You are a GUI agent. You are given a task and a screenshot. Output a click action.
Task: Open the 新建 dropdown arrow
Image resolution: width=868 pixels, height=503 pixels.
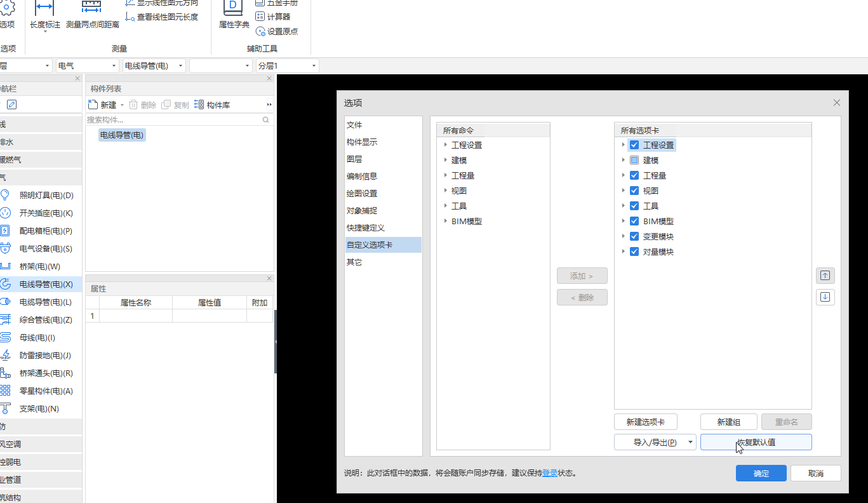click(122, 105)
